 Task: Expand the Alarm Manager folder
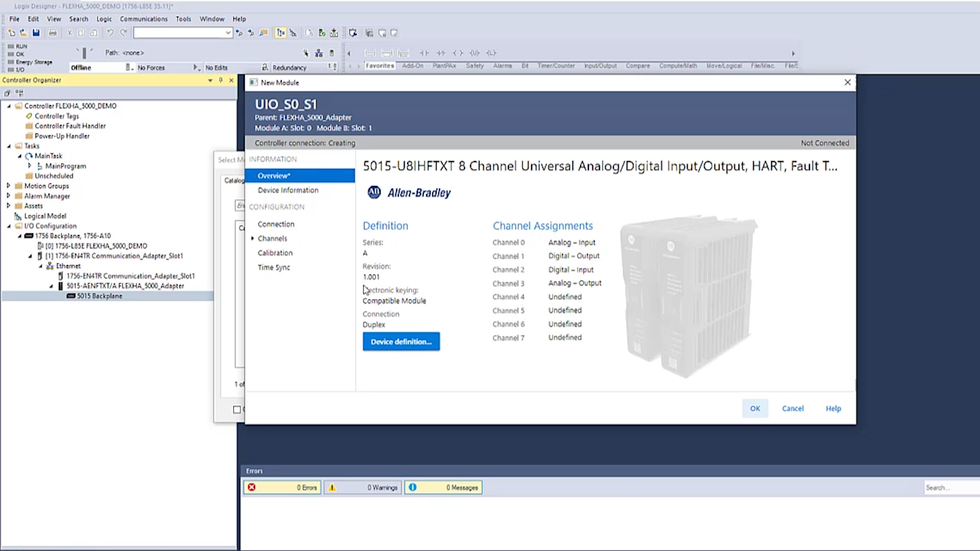pyautogui.click(x=9, y=196)
